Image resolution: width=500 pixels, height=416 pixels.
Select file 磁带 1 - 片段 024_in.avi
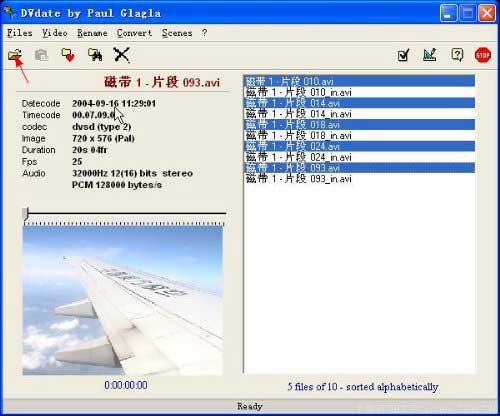(x=359, y=157)
